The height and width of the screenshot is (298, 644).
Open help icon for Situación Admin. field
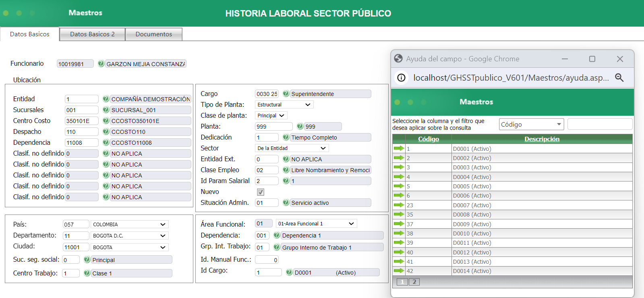[x=286, y=202]
